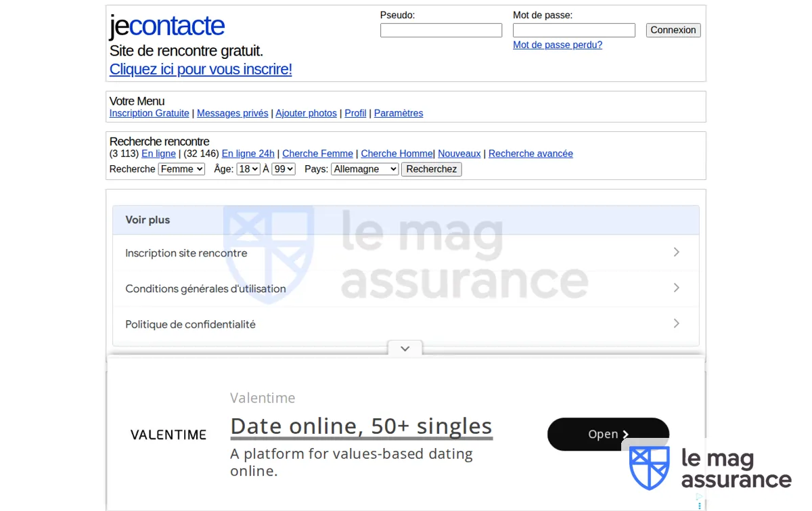Open the Cherche Femme link

pyautogui.click(x=317, y=154)
